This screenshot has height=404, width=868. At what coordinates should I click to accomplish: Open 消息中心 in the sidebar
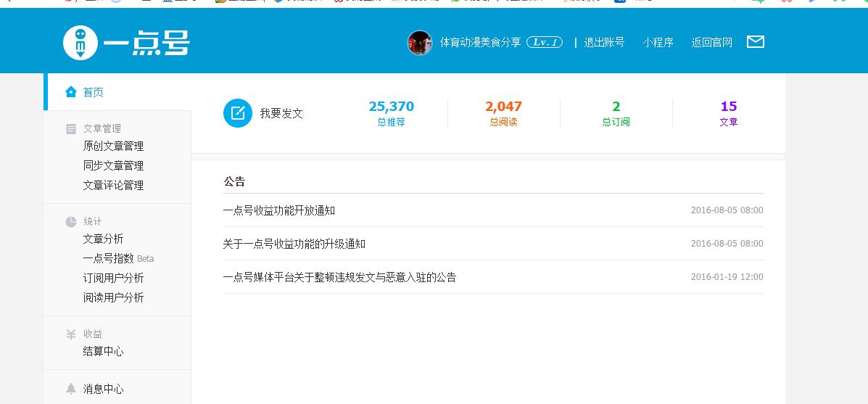(x=104, y=389)
